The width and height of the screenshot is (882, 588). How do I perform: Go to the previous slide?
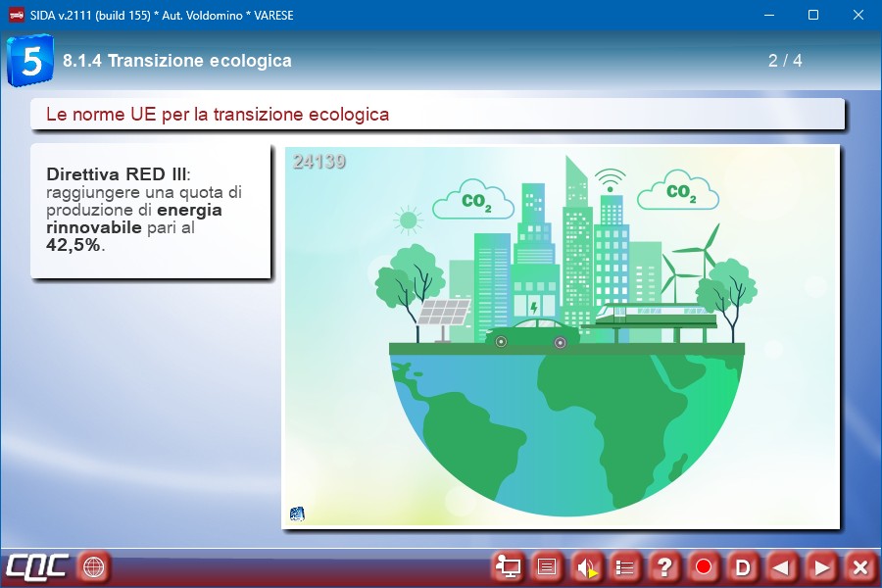(781, 566)
